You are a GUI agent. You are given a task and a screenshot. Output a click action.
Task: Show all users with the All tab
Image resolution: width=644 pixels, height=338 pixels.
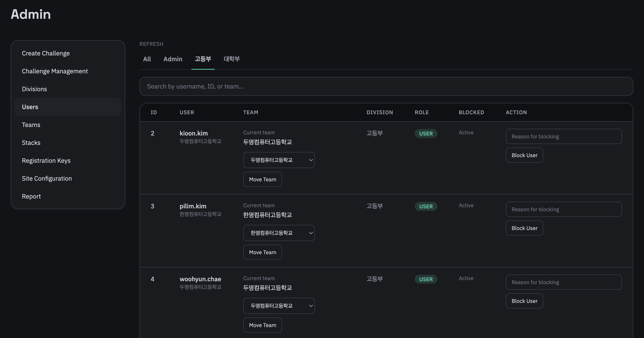[147, 59]
